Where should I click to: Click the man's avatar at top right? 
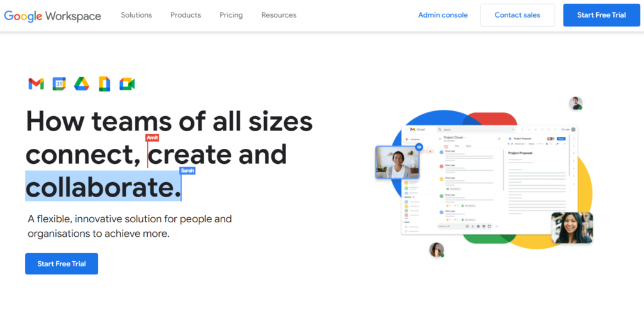pos(575,104)
